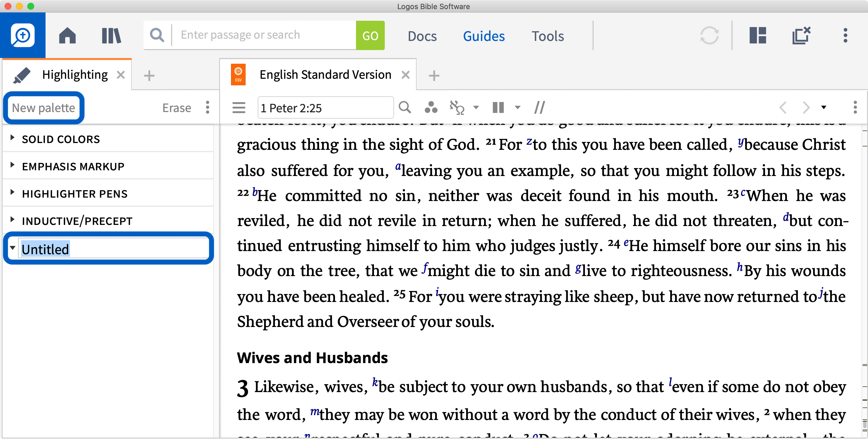Open the ESV panel kebab menu
This screenshot has width=868, height=439.
point(855,107)
